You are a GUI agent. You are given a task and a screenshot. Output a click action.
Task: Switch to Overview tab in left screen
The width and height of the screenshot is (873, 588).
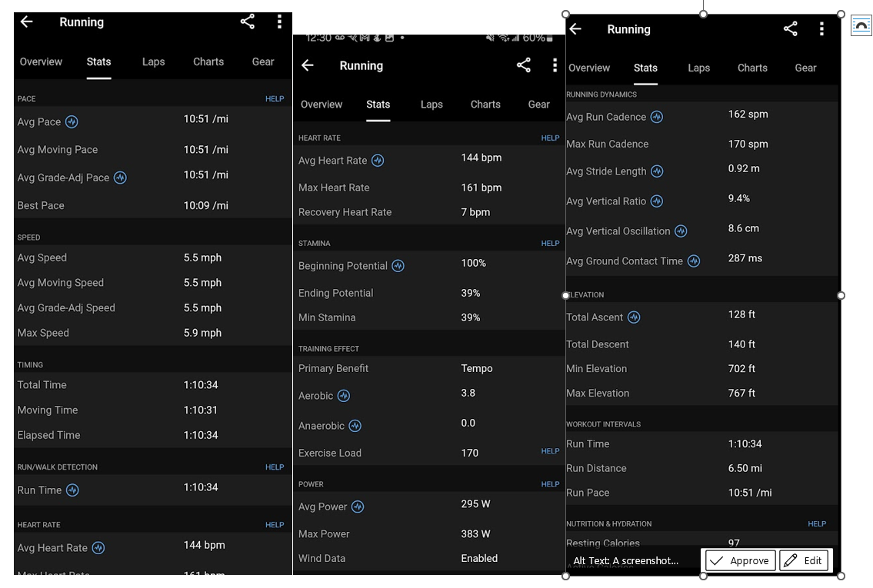(41, 61)
